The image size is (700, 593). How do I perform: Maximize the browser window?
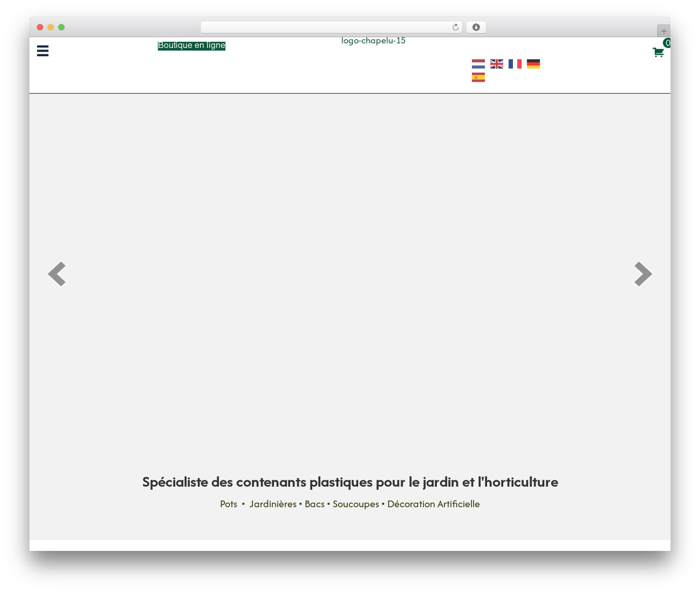point(61,27)
